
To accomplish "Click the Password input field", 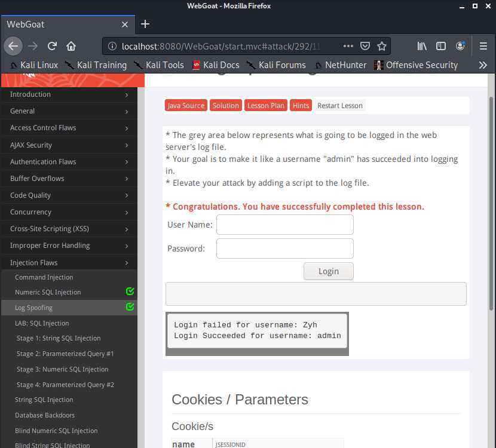I will (x=284, y=248).
